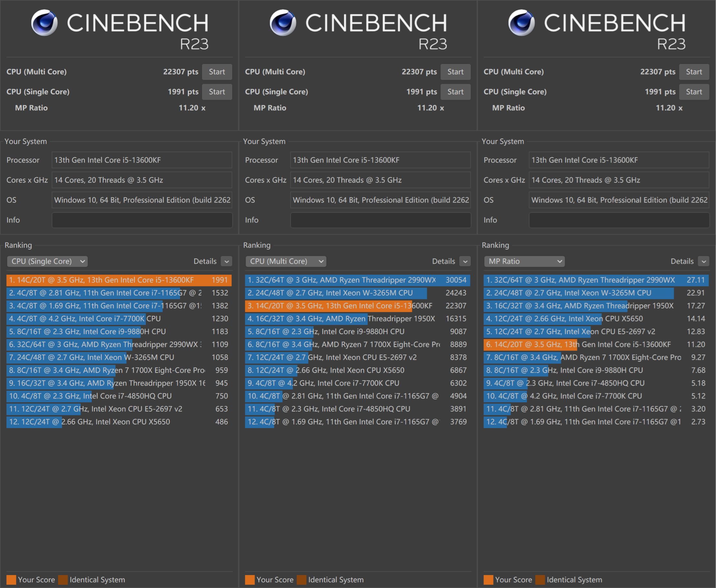
Task: Select Xeon E5-2697 v2 row scoring 653
Action: [119, 409]
